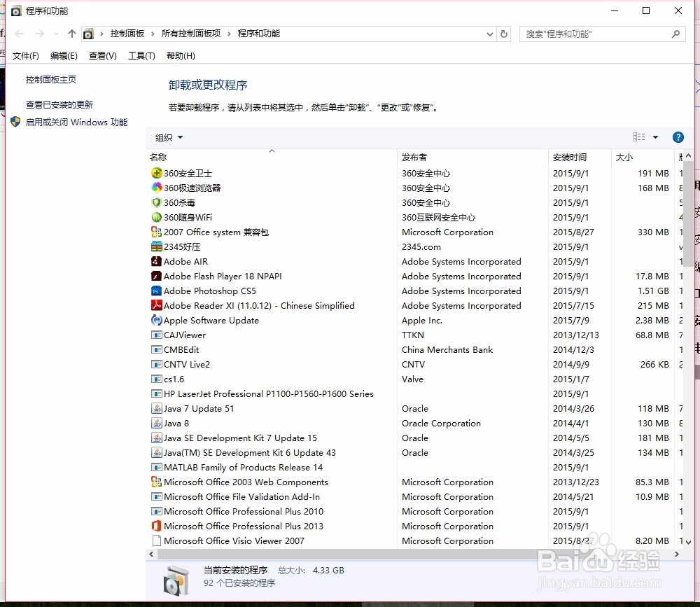Expand chevron after 所有控制面板项 breadcrumb
Image resolution: width=700 pixels, height=607 pixels.
(229, 34)
